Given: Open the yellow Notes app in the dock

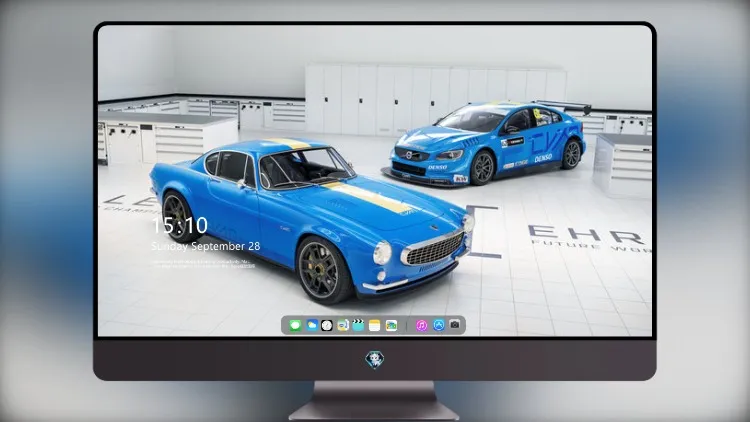Looking at the screenshot, I should 375,325.
